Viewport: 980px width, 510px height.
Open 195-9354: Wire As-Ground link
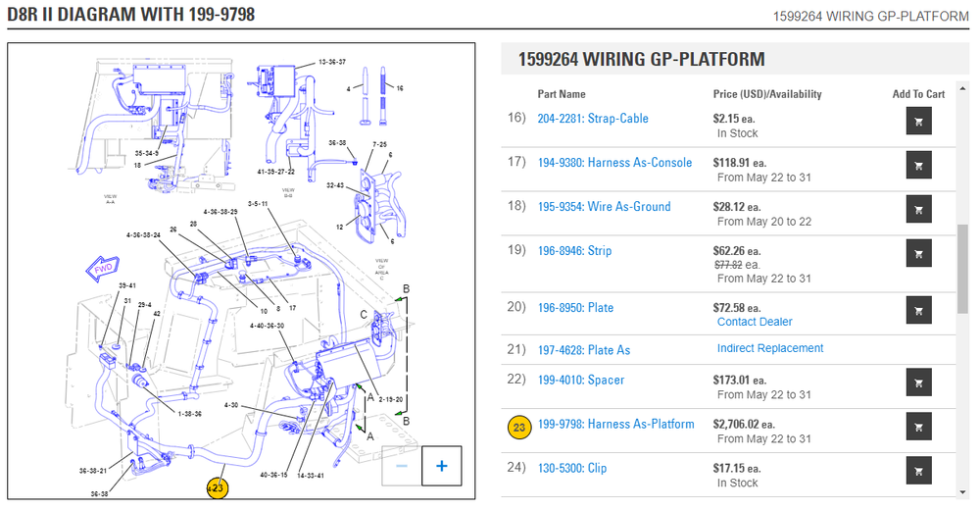pos(604,207)
